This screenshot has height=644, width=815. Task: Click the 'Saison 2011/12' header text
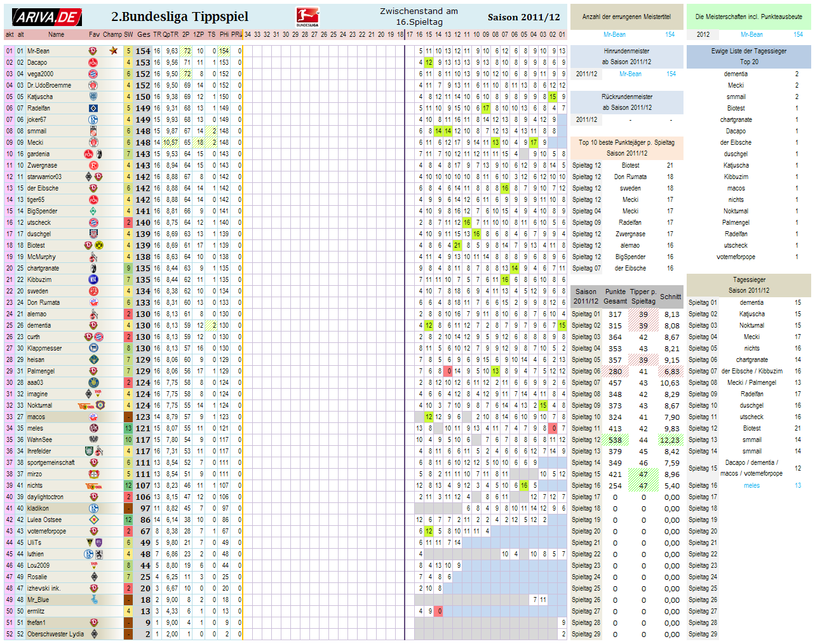point(523,17)
